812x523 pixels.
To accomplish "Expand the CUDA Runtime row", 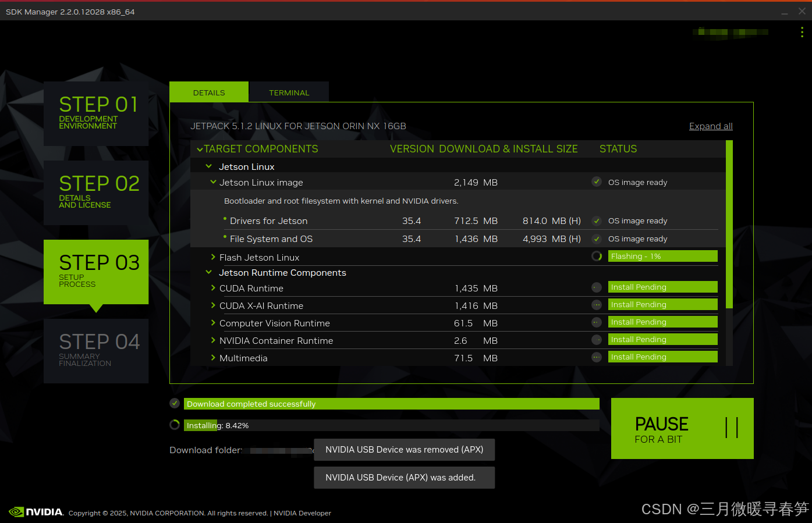I will point(213,288).
